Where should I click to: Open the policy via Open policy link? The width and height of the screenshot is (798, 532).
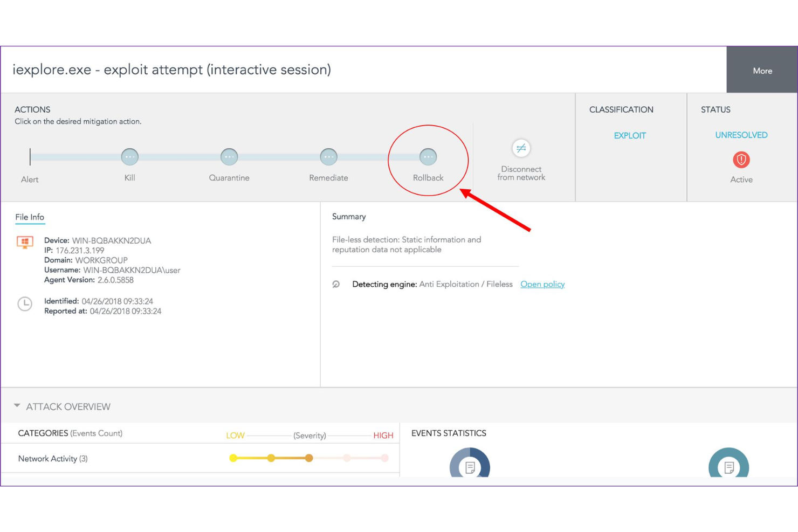pos(542,284)
